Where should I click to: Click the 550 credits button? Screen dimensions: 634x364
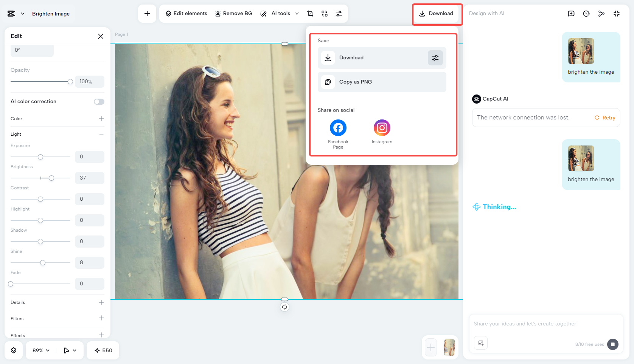103,350
